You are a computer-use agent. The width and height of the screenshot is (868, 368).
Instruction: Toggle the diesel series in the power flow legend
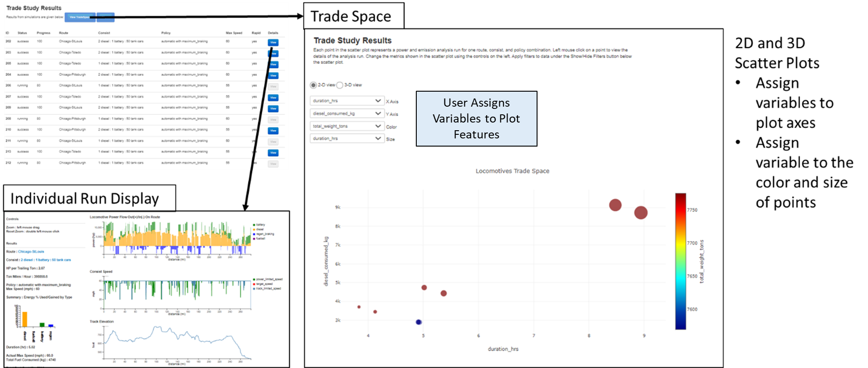pos(258,229)
